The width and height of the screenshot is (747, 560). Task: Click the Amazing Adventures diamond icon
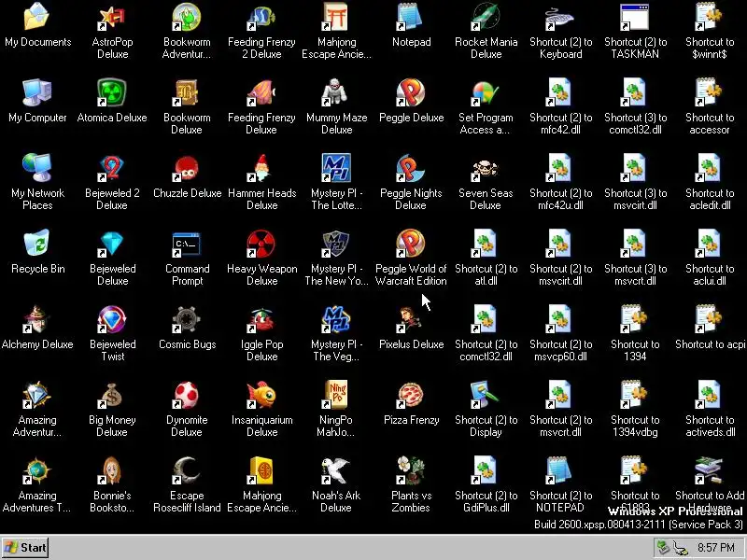pyautogui.click(x=37, y=395)
